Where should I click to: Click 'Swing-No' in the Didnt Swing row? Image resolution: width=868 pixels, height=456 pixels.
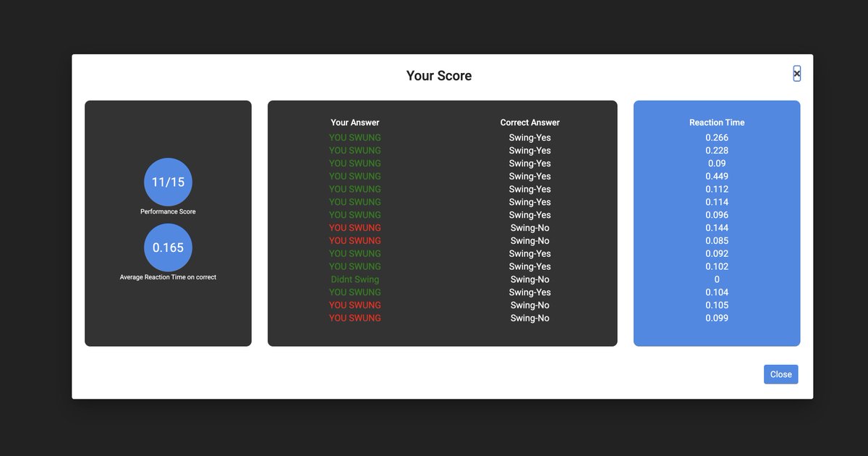pyautogui.click(x=530, y=279)
